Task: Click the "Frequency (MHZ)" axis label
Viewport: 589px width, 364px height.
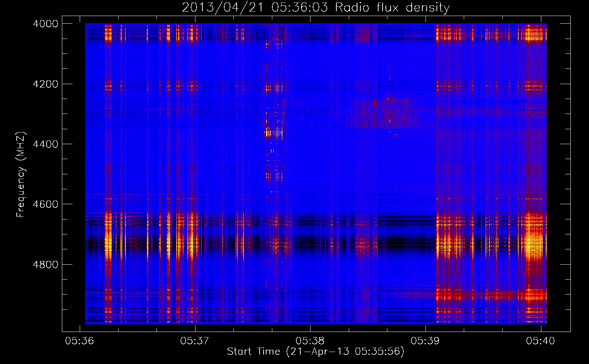Action: point(21,175)
